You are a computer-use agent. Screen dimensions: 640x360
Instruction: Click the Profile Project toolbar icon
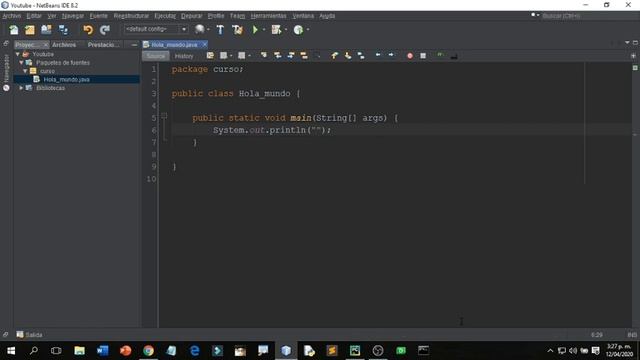[x=298, y=30]
